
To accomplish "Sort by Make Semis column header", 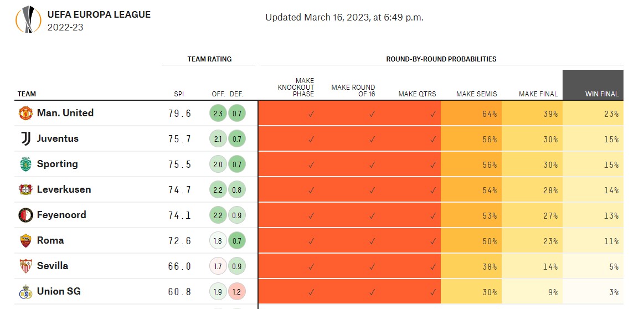I will point(476,94).
